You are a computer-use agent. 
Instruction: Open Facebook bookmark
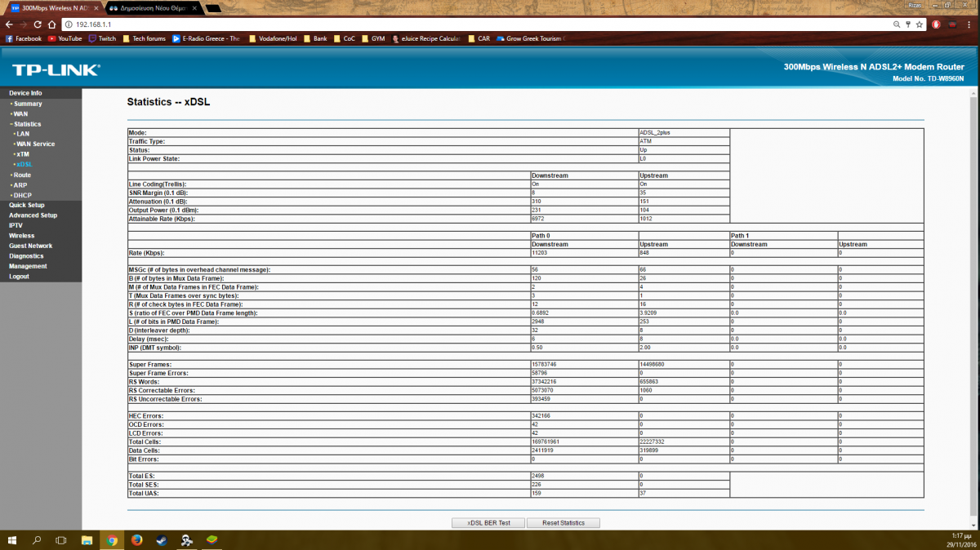[23, 38]
